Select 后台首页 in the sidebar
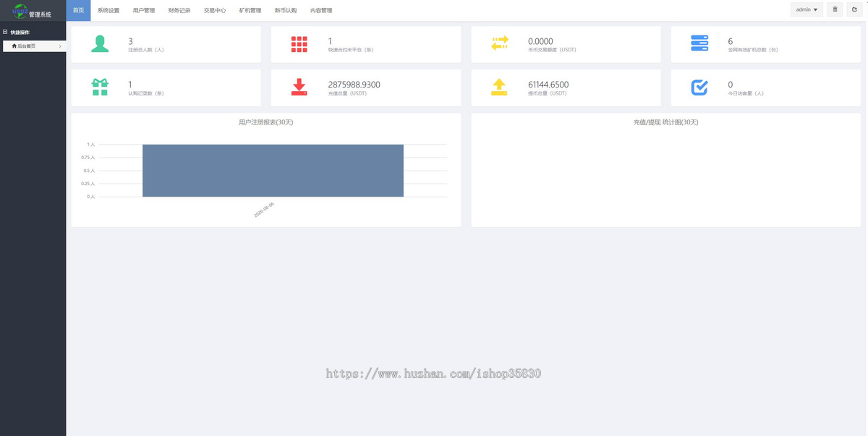 33,46
